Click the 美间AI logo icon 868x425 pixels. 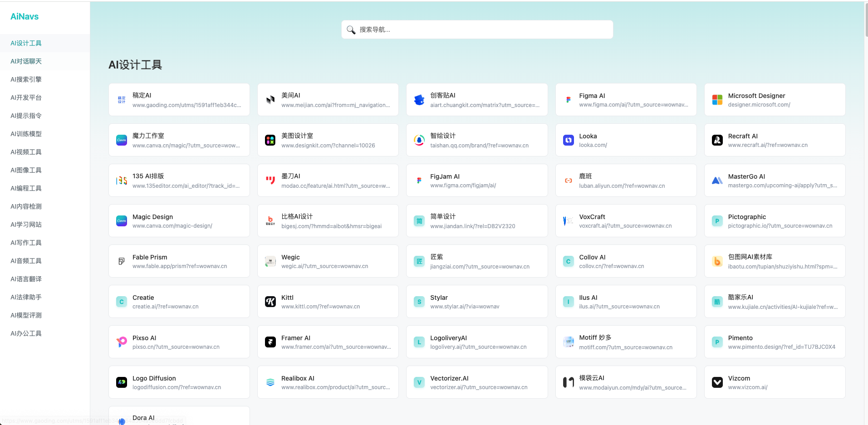270,100
